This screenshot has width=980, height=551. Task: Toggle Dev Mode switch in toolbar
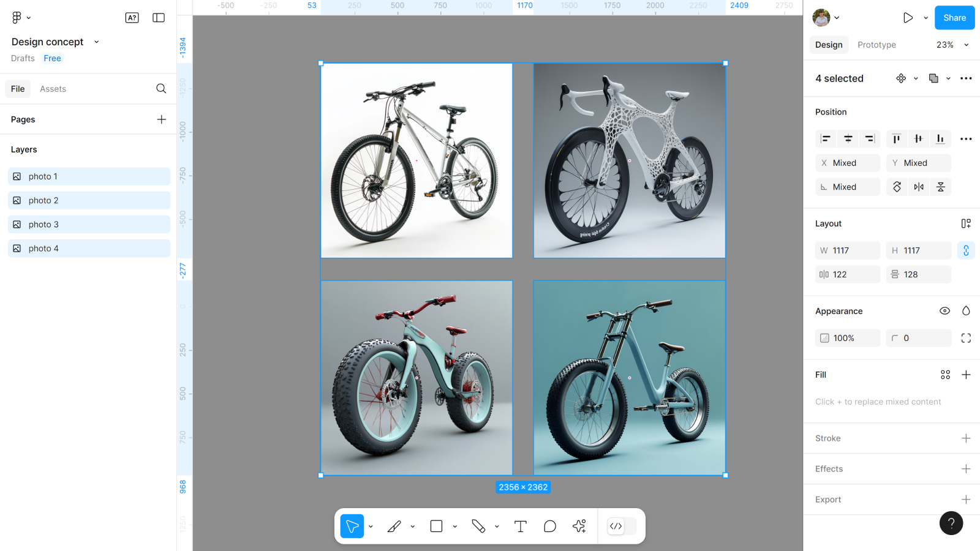(x=621, y=527)
